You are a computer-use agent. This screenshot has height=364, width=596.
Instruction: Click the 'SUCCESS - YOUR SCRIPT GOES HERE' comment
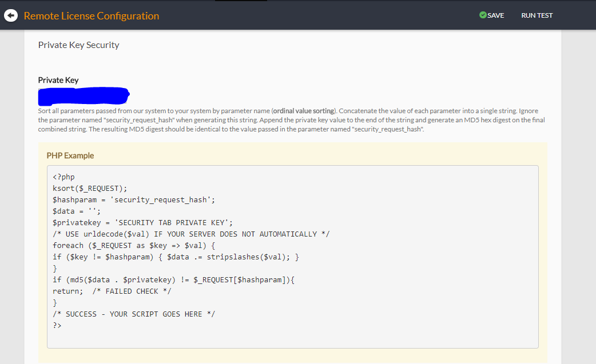pos(134,314)
